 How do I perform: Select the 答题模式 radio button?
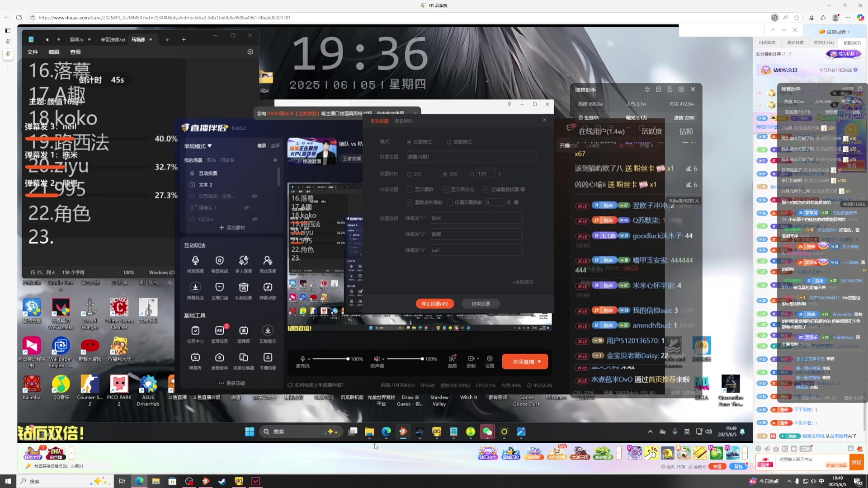[449, 142]
